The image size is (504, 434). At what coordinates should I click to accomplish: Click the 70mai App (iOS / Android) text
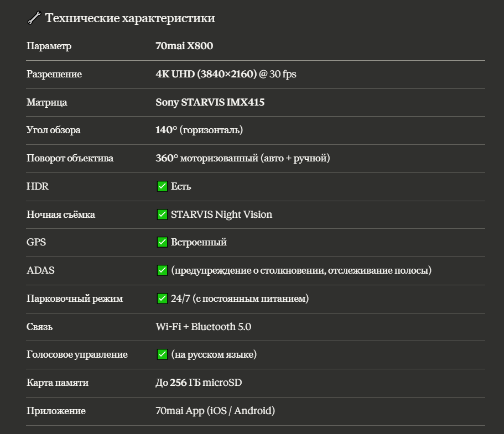(x=215, y=411)
